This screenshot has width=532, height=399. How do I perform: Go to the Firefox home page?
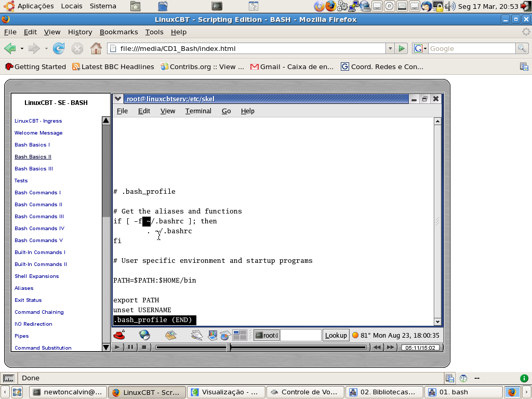tap(96, 49)
